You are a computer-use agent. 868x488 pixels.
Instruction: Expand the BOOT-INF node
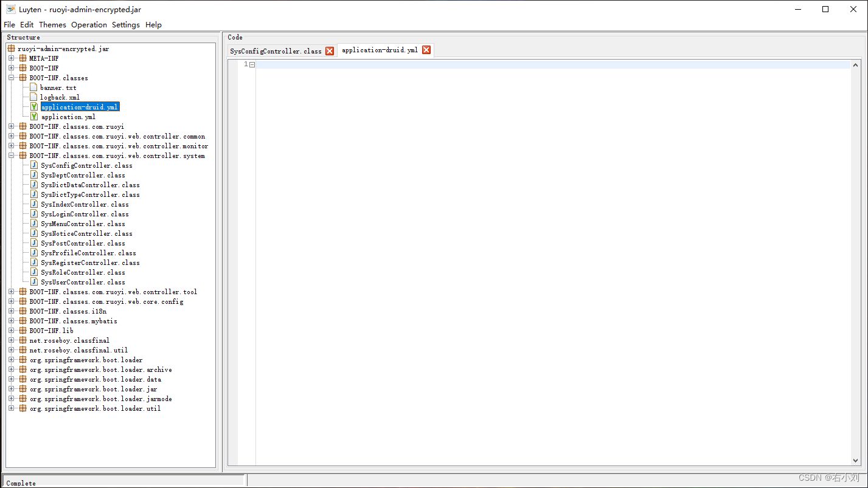(x=11, y=68)
